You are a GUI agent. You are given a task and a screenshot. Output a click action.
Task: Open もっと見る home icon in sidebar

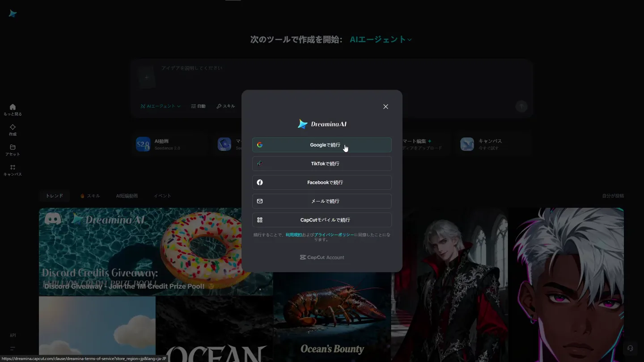(13, 110)
